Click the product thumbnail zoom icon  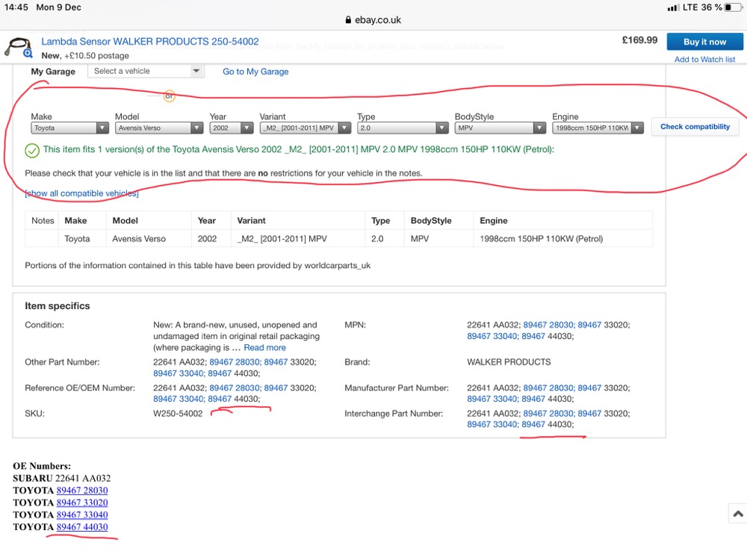[x=28, y=54]
